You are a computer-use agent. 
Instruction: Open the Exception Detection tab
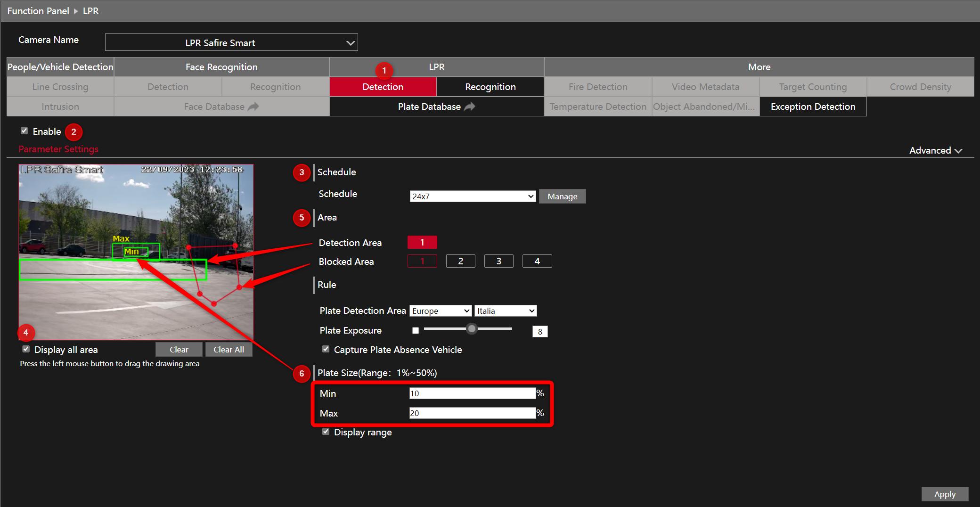point(813,106)
